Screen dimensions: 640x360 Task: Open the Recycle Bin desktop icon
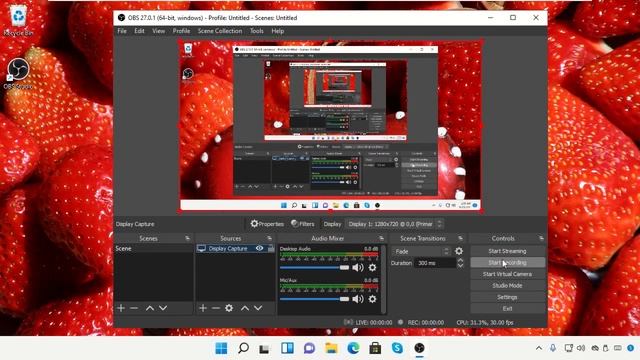[18, 20]
